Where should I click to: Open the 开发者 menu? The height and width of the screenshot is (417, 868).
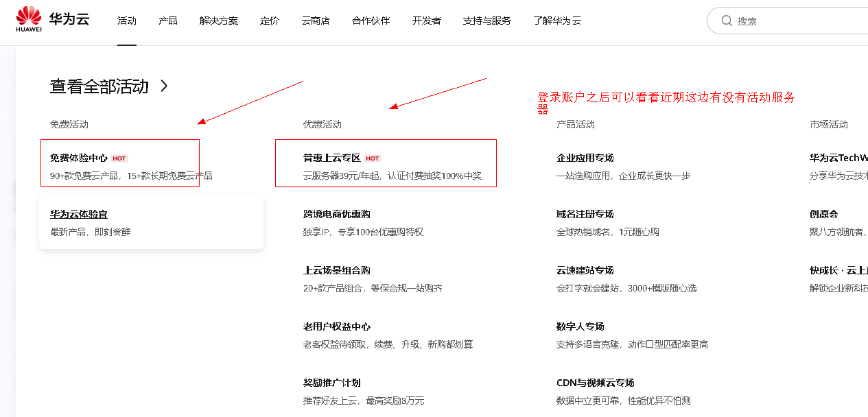pyautogui.click(x=427, y=21)
